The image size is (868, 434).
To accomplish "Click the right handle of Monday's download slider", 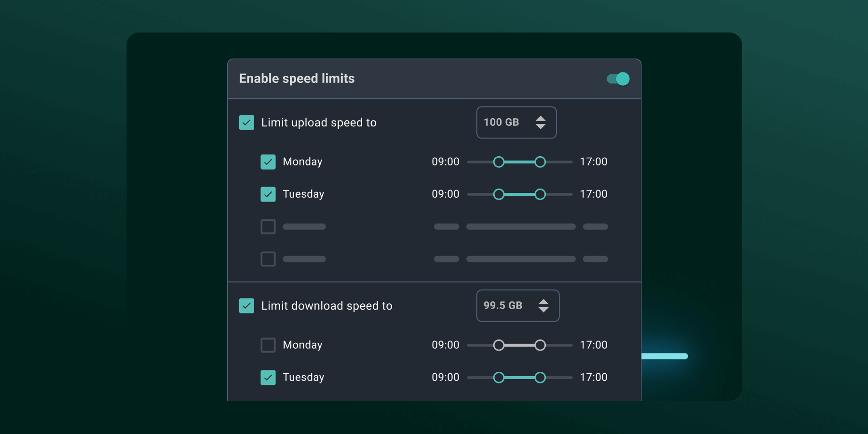I will click(x=541, y=345).
